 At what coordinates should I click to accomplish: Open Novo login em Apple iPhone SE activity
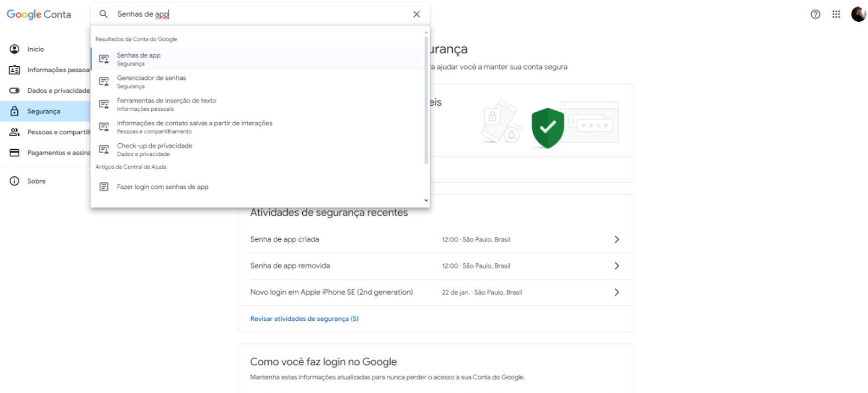pos(436,292)
